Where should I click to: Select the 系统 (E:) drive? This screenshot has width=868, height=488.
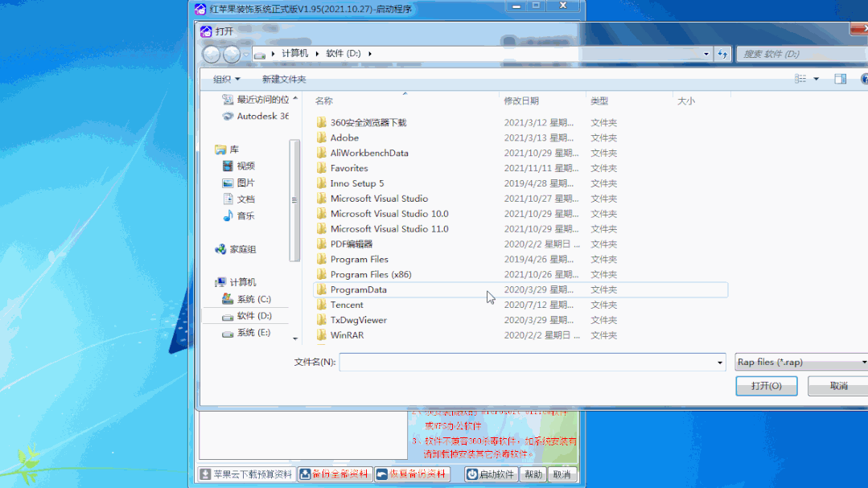click(x=247, y=332)
